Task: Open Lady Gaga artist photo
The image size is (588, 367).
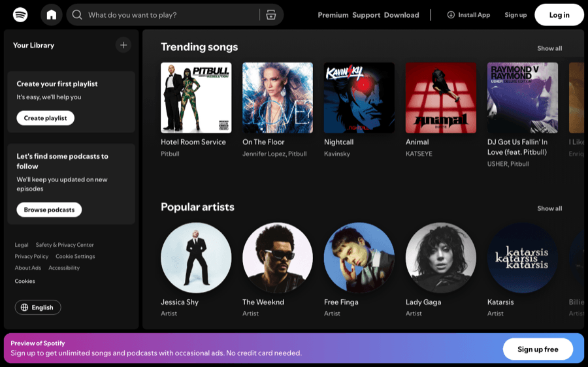Action: point(441,258)
